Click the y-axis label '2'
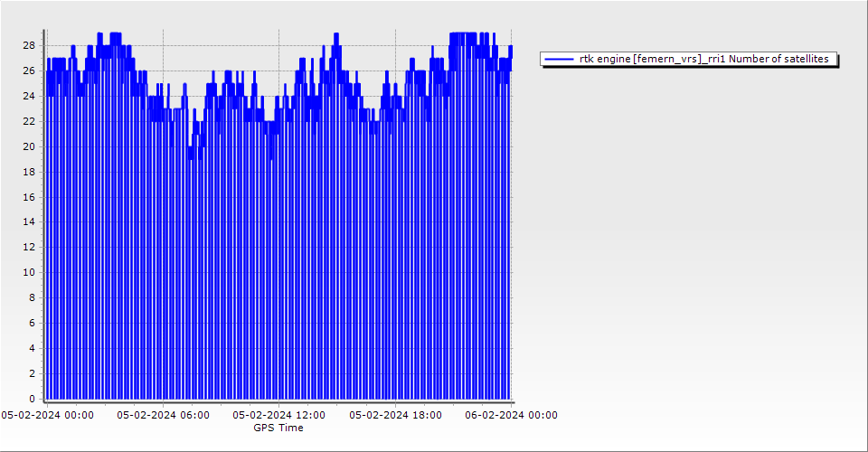Image resolution: width=868 pixels, height=452 pixels. click(x=32, y=373)
